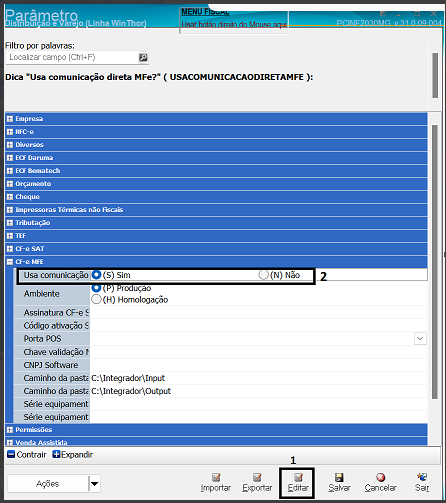Screen dimensions: 446x503
Task: Click the Cancelar button
Action: tap(380, 483)
